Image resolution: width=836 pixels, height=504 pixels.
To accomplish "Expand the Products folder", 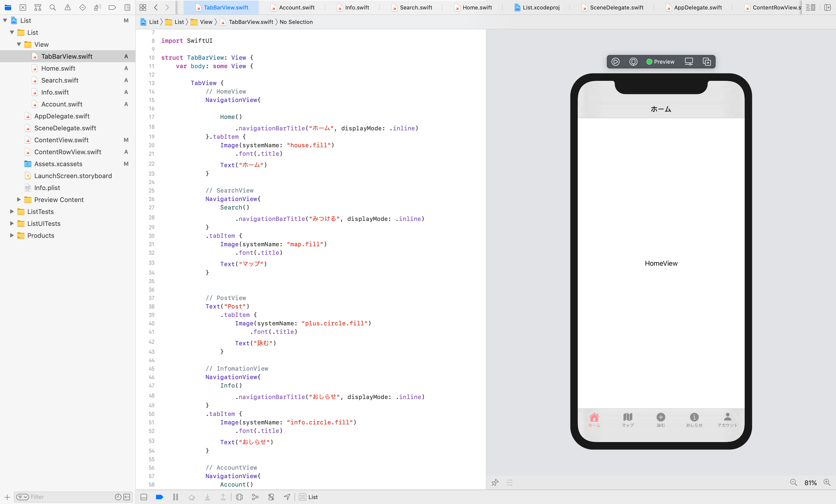I will (x=11, y=235).
